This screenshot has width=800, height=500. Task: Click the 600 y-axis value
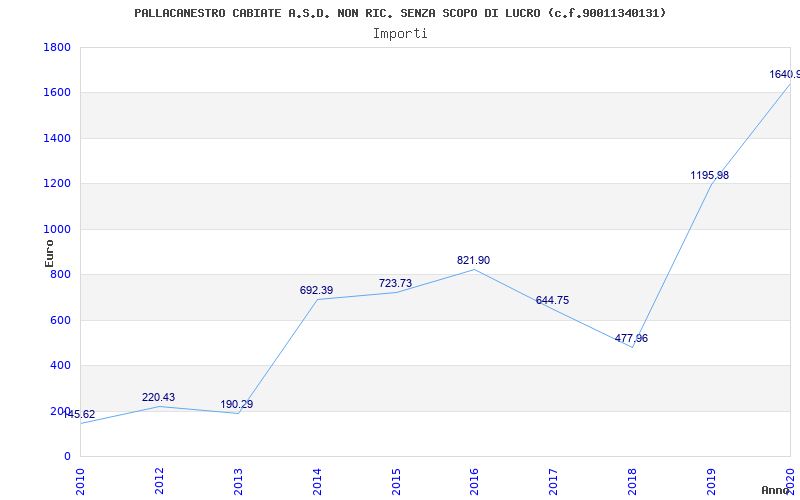pos(61,320)
